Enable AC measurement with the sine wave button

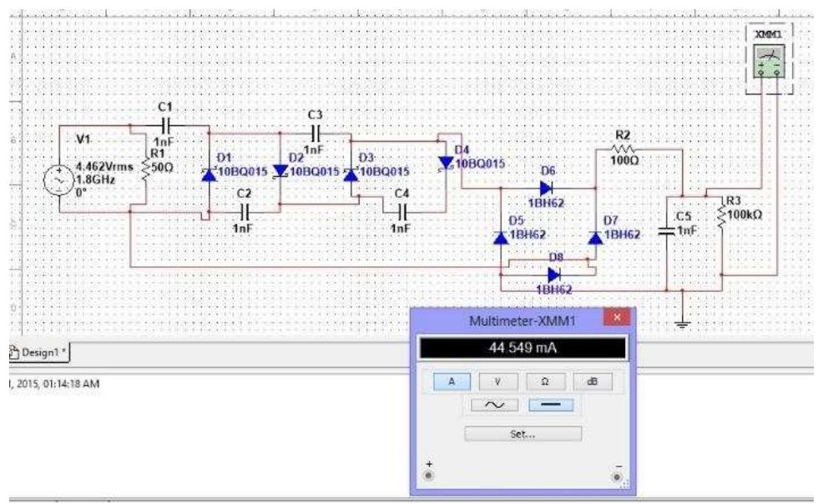(x=495, y=405)
